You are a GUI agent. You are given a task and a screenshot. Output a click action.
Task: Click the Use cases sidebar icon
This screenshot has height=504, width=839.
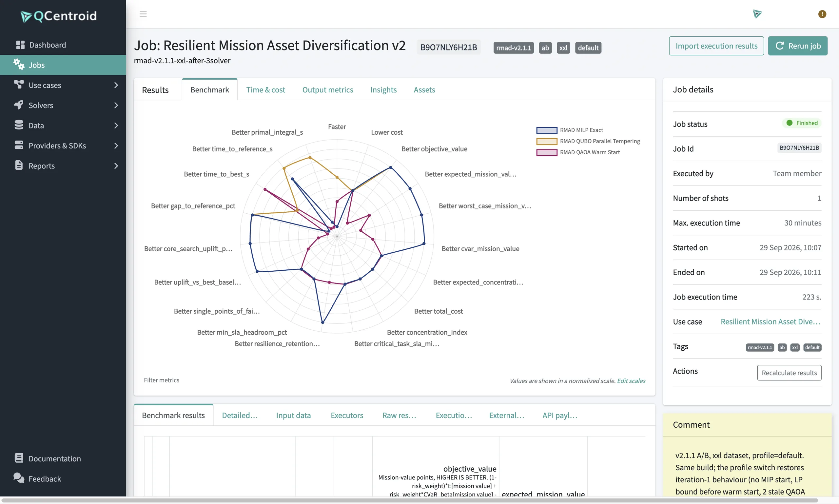point(19,85)
